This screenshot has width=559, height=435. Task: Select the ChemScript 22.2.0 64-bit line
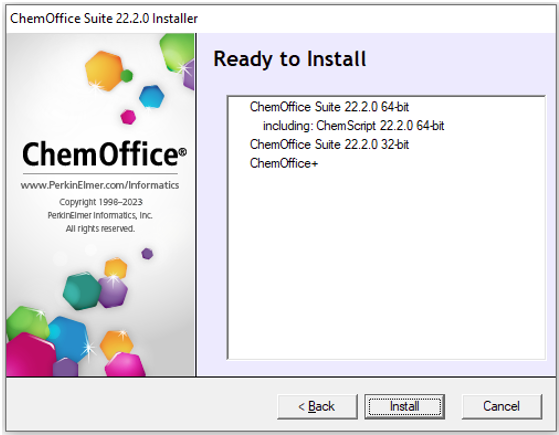pyautogui.click(x=353, y=126)
